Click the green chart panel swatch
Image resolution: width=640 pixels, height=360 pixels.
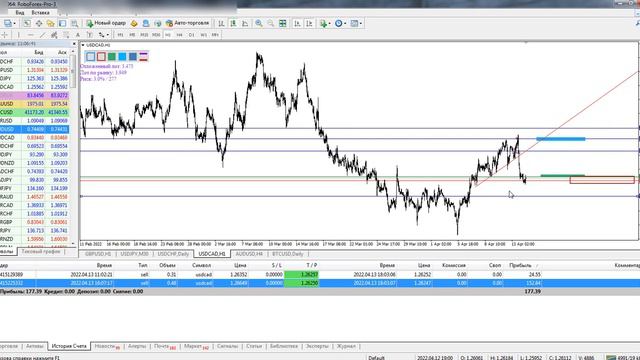pos(112,56)
